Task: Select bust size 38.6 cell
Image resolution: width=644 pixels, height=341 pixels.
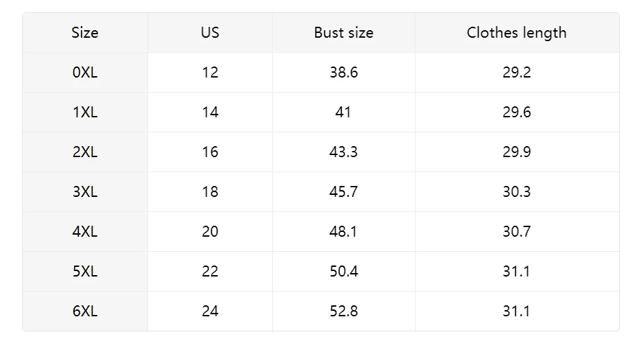Action: [x=344, y=72]
